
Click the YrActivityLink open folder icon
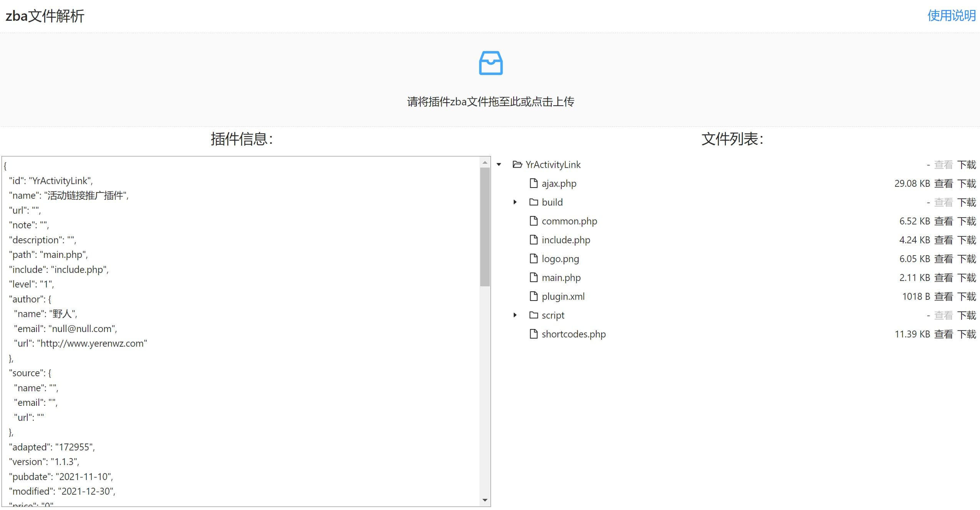517,164
